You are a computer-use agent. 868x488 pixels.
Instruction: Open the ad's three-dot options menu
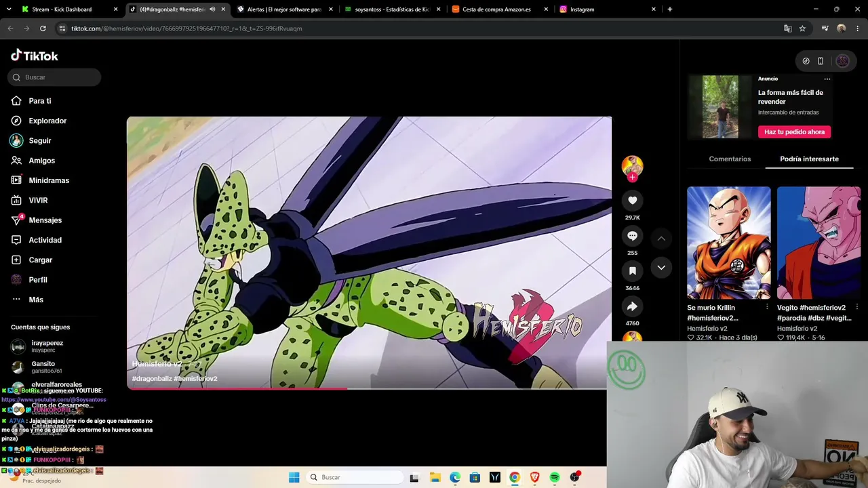point(827,79)
